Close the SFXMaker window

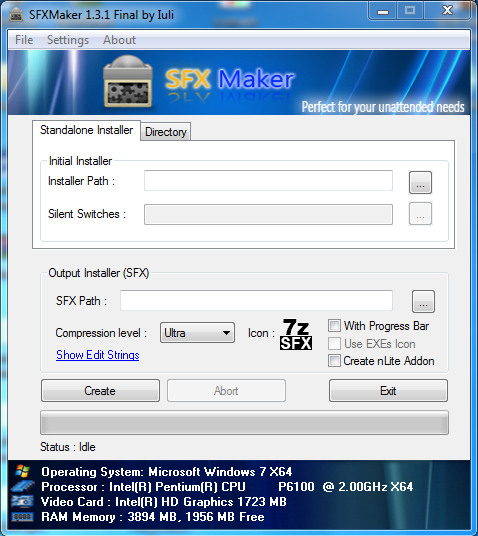(447, 11)
